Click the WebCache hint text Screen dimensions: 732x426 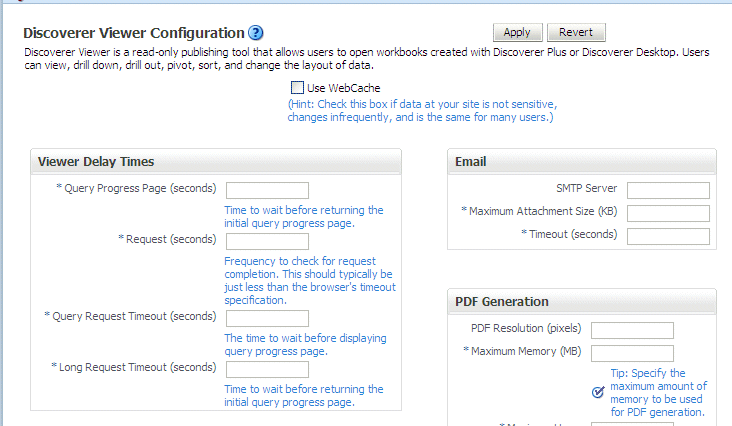coord(422,111)
